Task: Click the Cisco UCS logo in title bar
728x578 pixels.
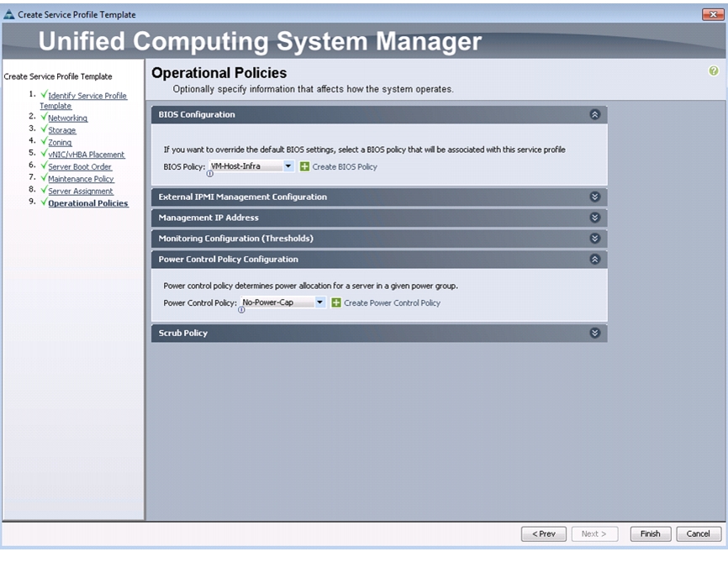Action: [x=8, y=14]
